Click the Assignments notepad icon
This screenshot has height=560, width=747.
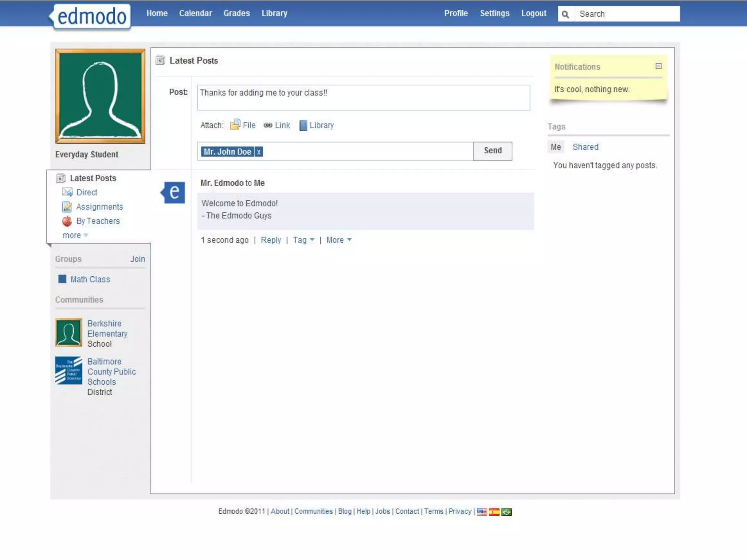pyautogui.click(x=67, y=207)
